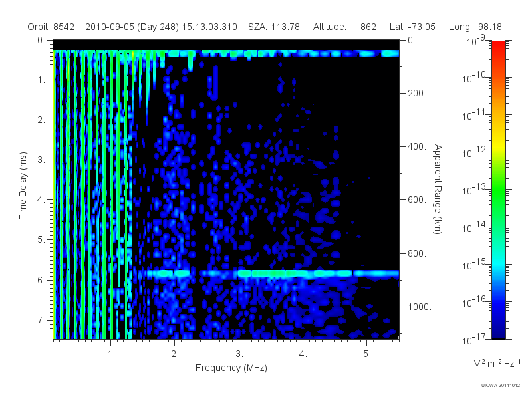
Task: Click the '800.' apparent range tick label
Action: [x=417, y=253]
